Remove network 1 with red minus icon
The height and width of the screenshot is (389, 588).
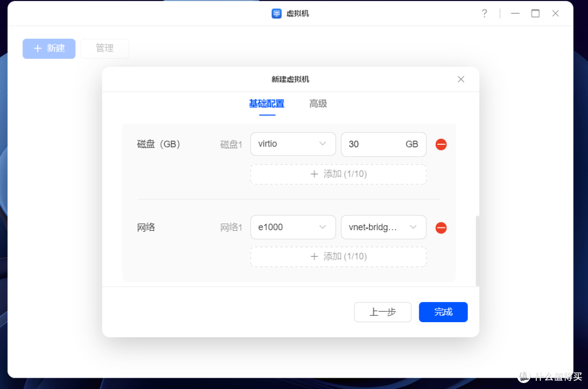[441, 227]
